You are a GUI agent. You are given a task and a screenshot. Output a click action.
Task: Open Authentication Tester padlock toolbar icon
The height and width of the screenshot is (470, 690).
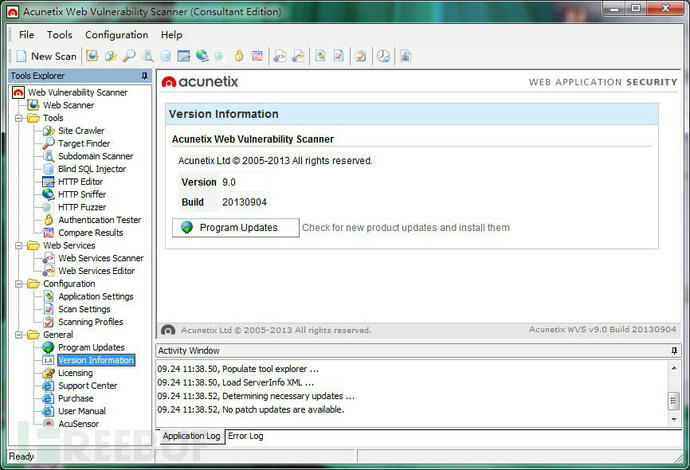point(239,56)
